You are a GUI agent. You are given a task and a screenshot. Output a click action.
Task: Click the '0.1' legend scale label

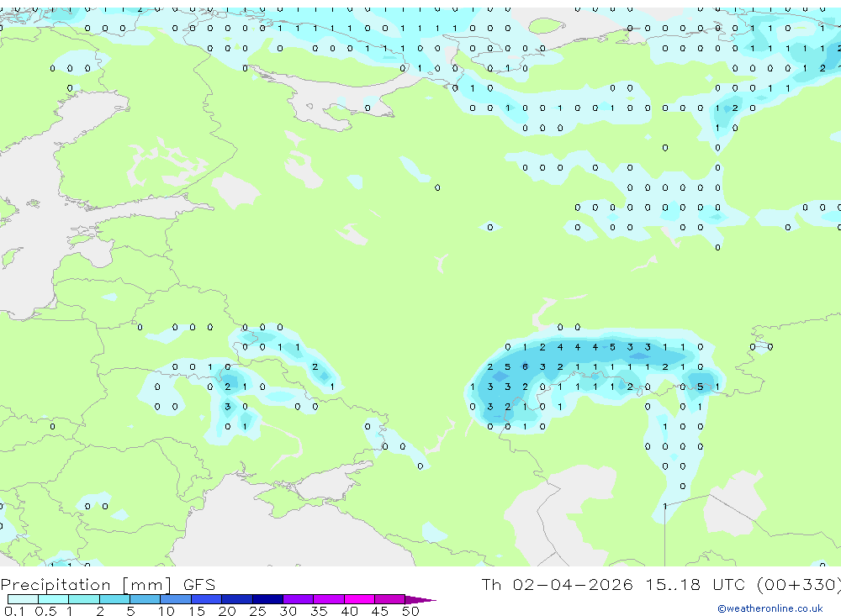14,611
